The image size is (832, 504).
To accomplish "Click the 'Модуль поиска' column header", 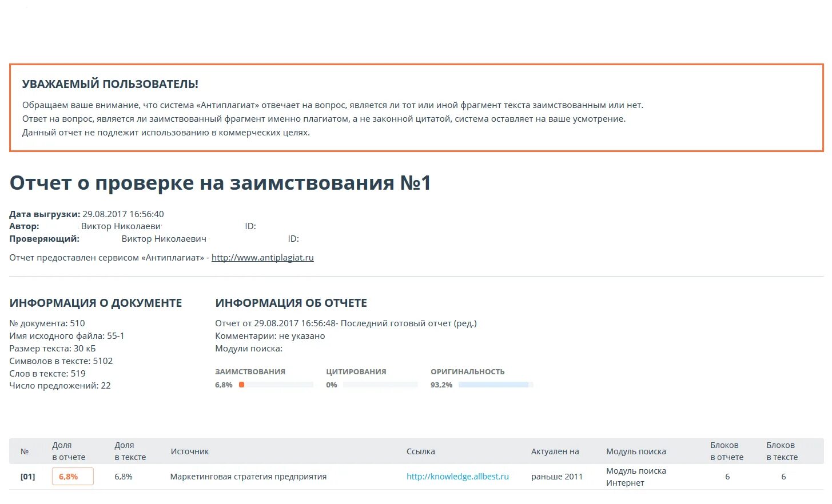I will [636, 451].
